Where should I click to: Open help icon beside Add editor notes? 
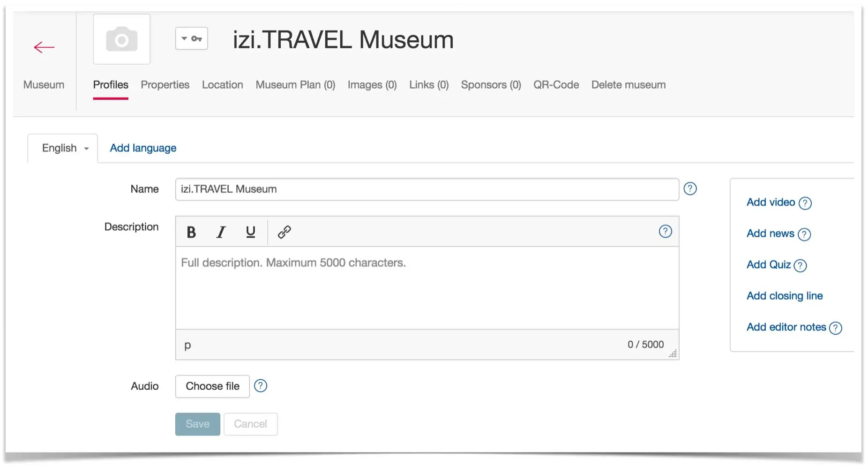click(x=836, y=328)
